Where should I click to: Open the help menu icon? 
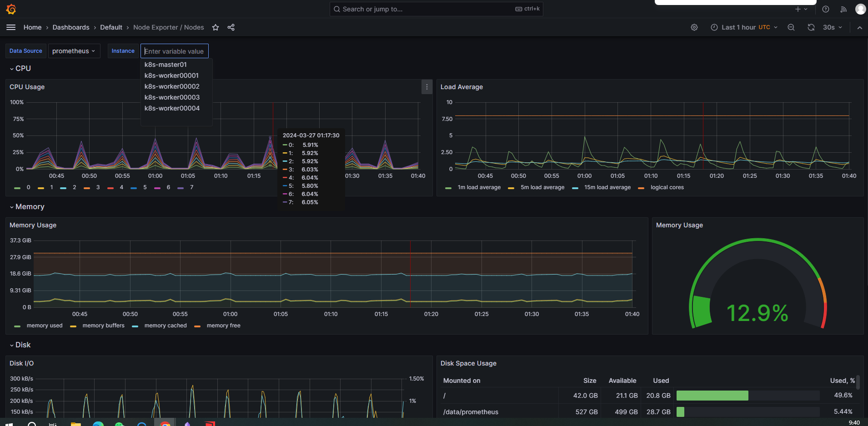pos(826,9)
